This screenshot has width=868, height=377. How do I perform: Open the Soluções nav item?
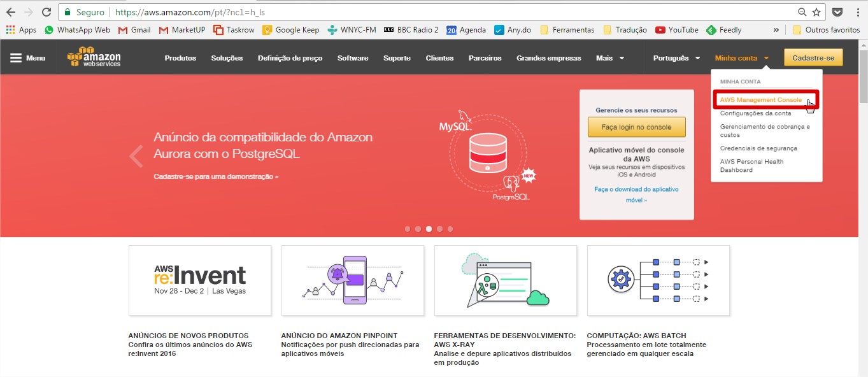point(227,58)
